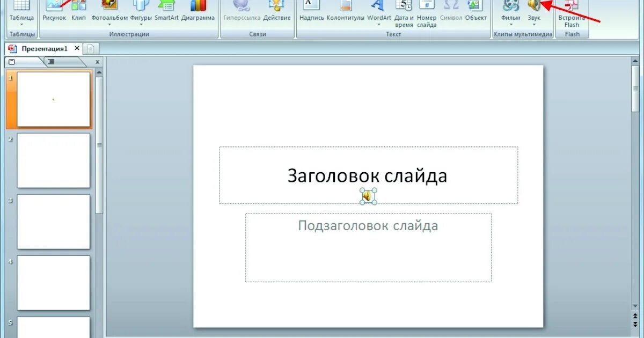The width and height of the screenshot is (644, 338).
Task: Expand the Звук dropdown arrow
Action: [x=534, y=25]
